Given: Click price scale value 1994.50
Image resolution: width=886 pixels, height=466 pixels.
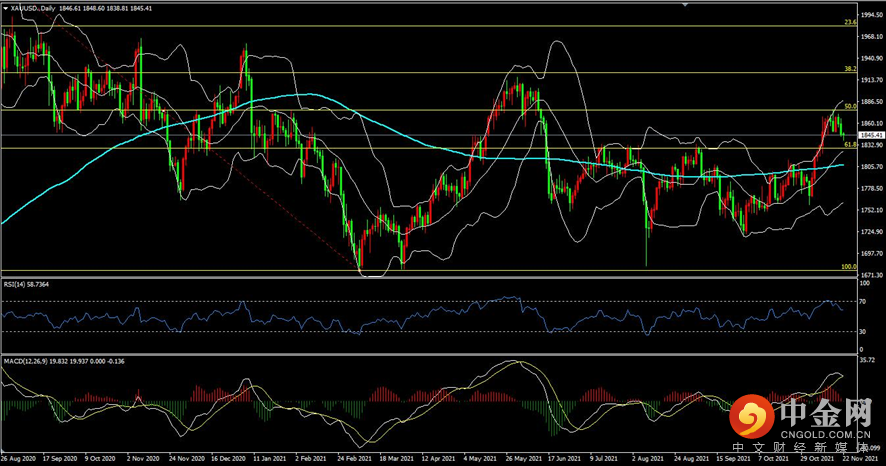Looking at the screenshot, I should click(871, 15).
